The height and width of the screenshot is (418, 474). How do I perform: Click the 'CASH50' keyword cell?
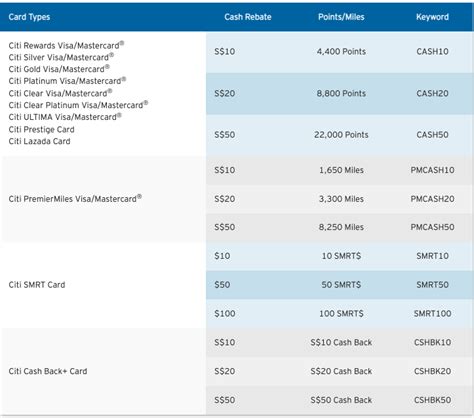click(x=432, y=135)
